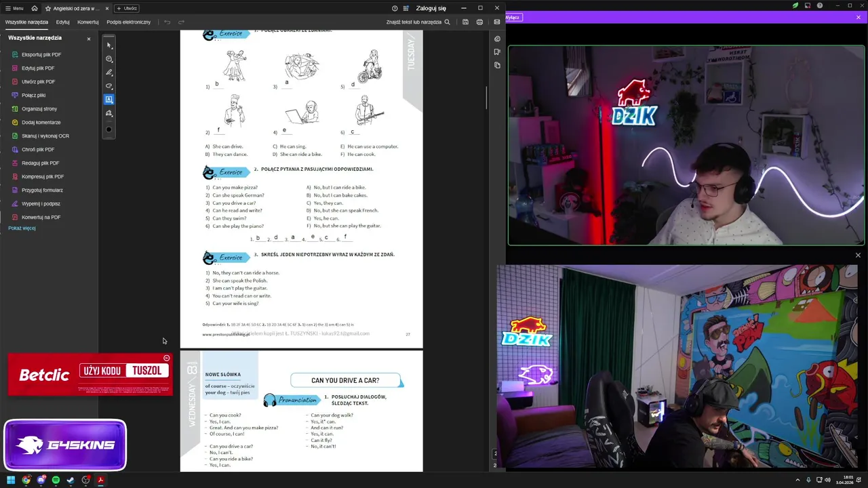Close the purple notification bar
Viewport: 868px width, 488px height.
click(x=859, y=17)
